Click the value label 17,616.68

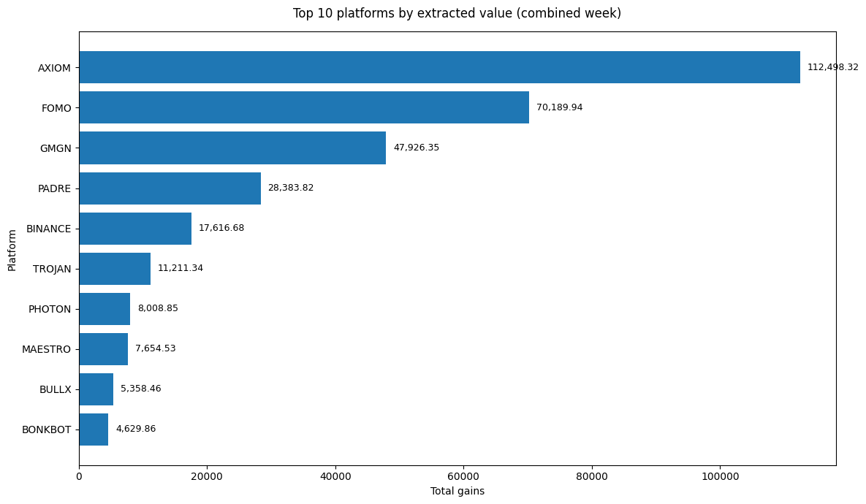pyautogui.click(x=221, y=228)
